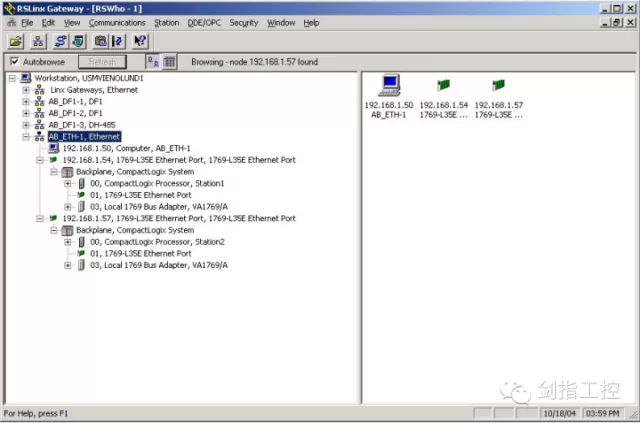This screenshot has height=423, width=640.
Task: Collapse the 192.168.1.57 Ethernet Port node
Action: (40, 218)
